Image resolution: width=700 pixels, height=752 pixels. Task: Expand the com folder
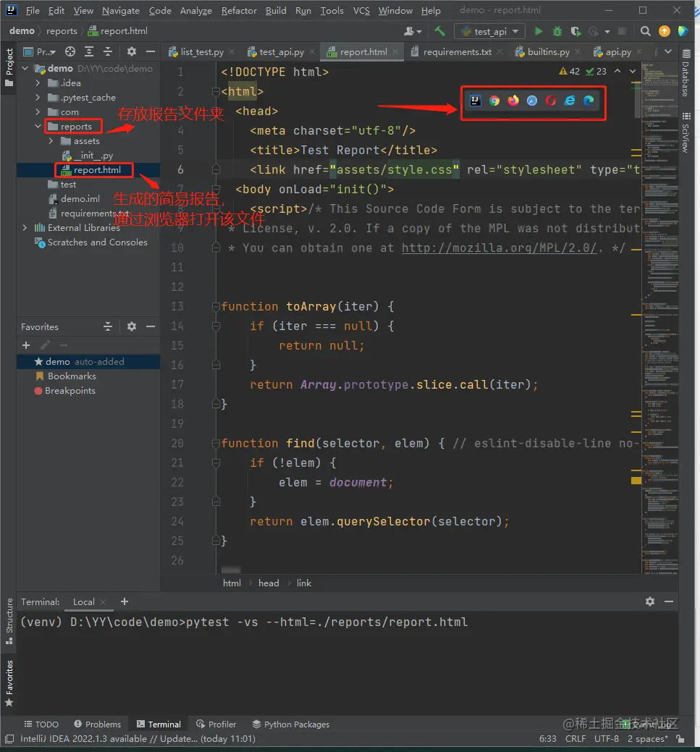(x=38, y=111)
